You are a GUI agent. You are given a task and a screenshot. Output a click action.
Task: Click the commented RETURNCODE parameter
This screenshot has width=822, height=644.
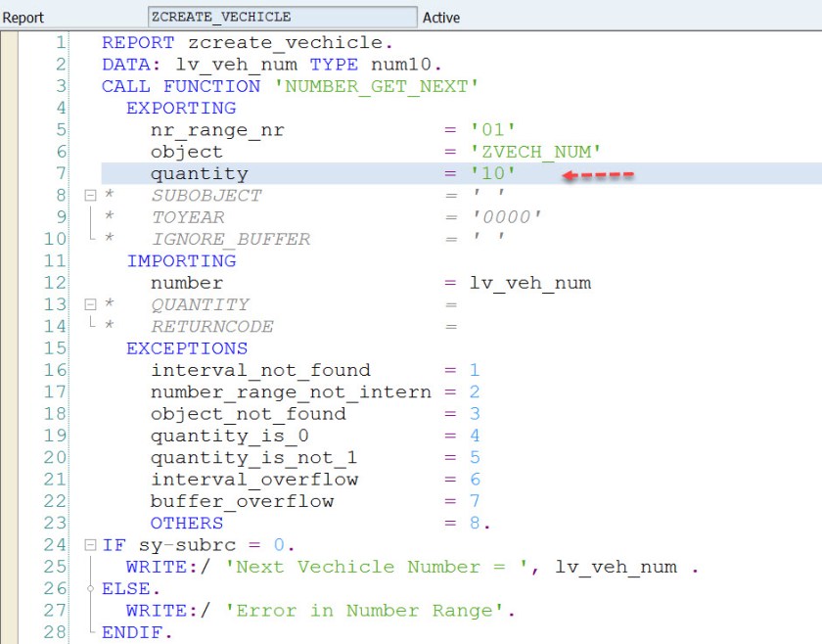point(212,326)
